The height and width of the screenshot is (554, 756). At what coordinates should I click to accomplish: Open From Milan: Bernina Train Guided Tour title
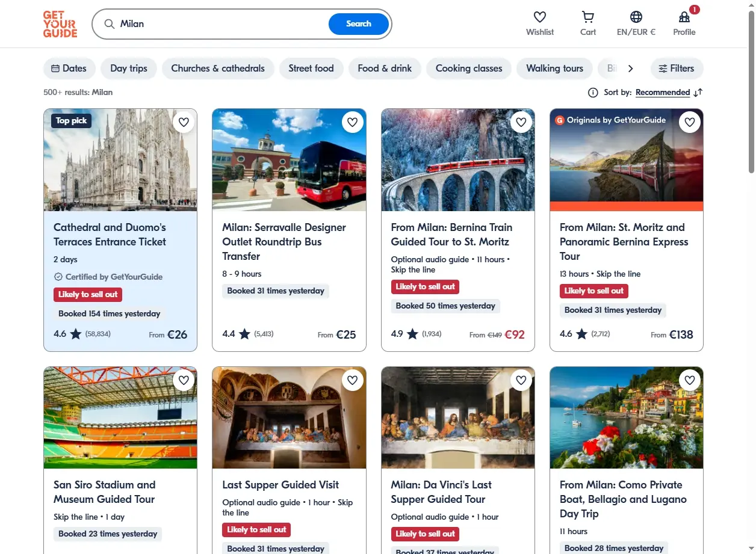(x=451, y=235)
